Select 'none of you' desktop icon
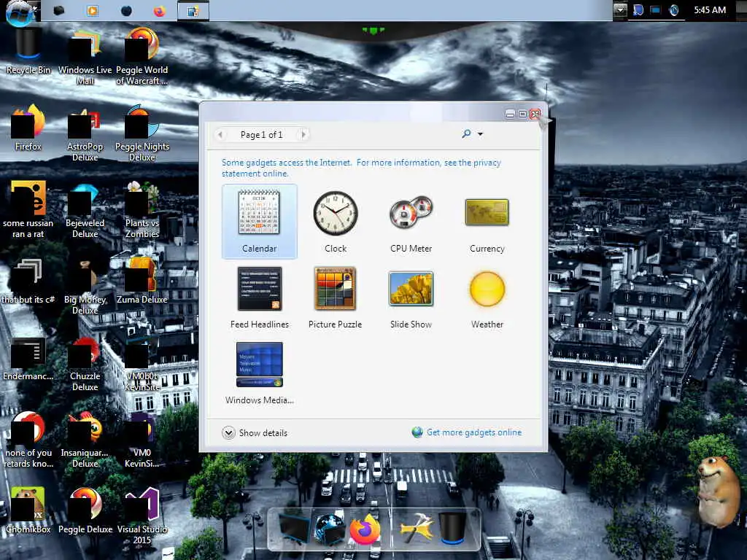Image resolution: width=747 pixels, height=560 pixels. [x=28, y=440]
